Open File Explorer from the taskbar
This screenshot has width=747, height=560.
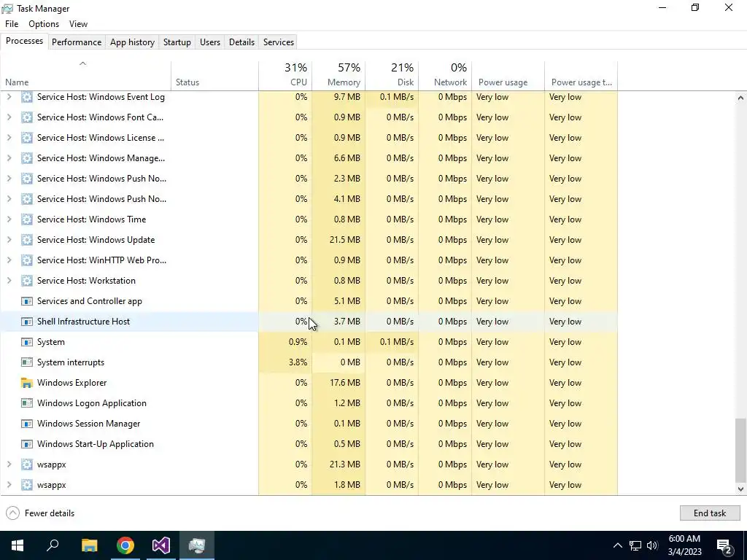tap(89, 545)
